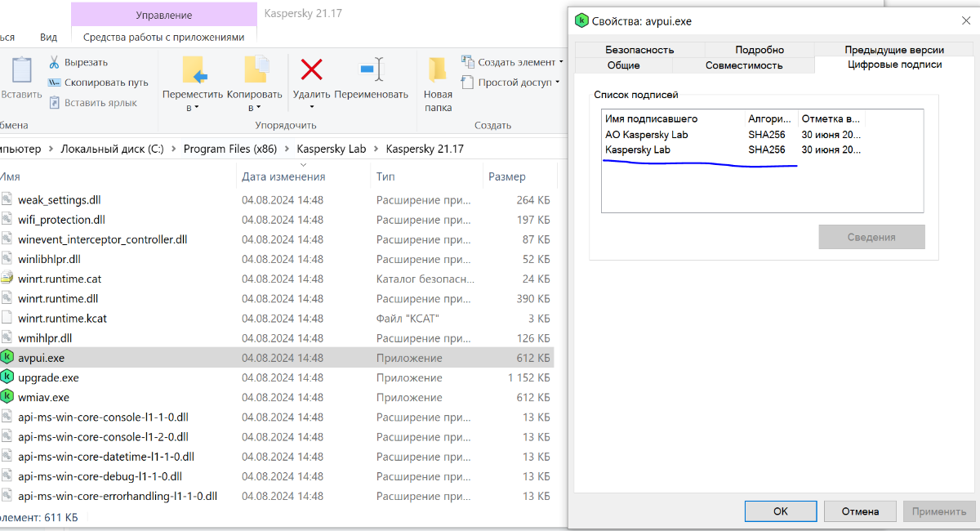Click the Вставить paste clipboard icon
The image size is (980, 531).
pos(21,69)
